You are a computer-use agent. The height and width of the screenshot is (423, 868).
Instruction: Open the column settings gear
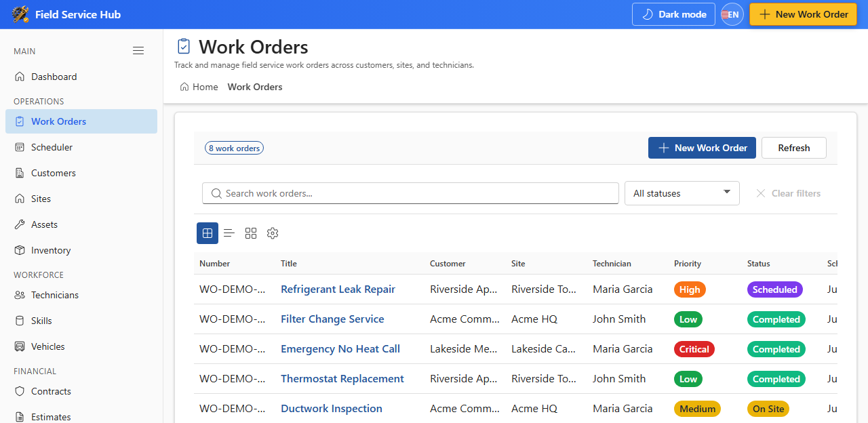(x=273, y=233)
